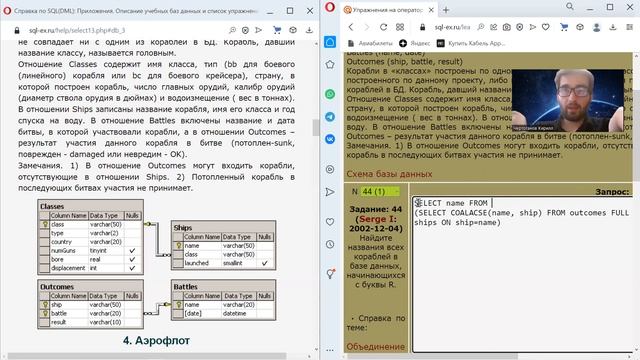Image resolution: width=640 pixels, height=360 pixels.
Task: Open search tabs magnifier in title bar
Action: [570, 7]
